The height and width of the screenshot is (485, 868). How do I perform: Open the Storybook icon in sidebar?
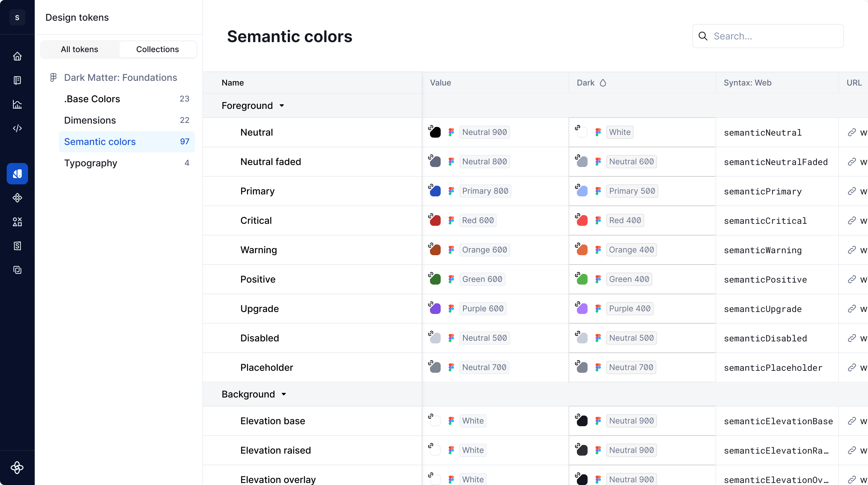pyautogui.click(x=17, y=246)
